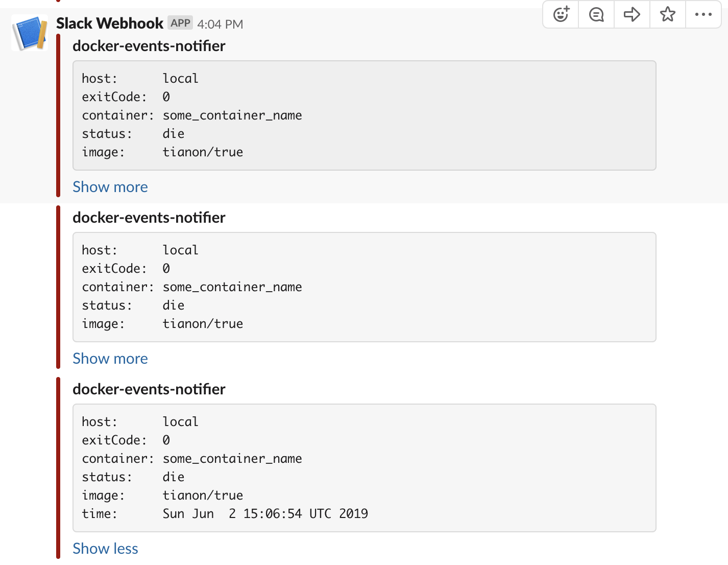This screenshot has height=565, width=728.
Task: Open the more actions ellipsis menu
Action: coord(703,14)
